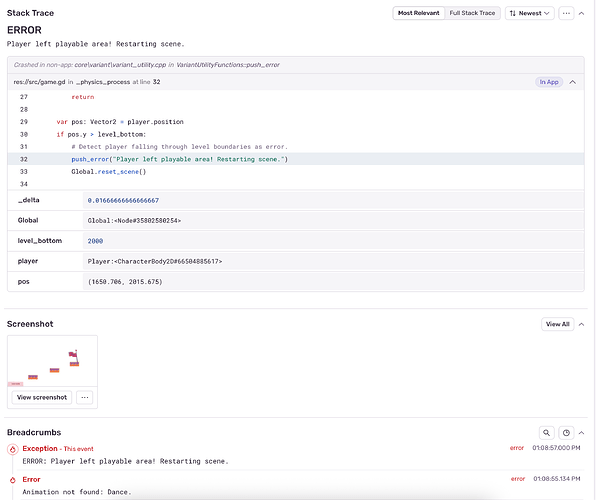This screenshot has height=500, width=596.
Task: Open the Newest sort order dropdown
Action: pyautogui.click(x=529, y=13)
